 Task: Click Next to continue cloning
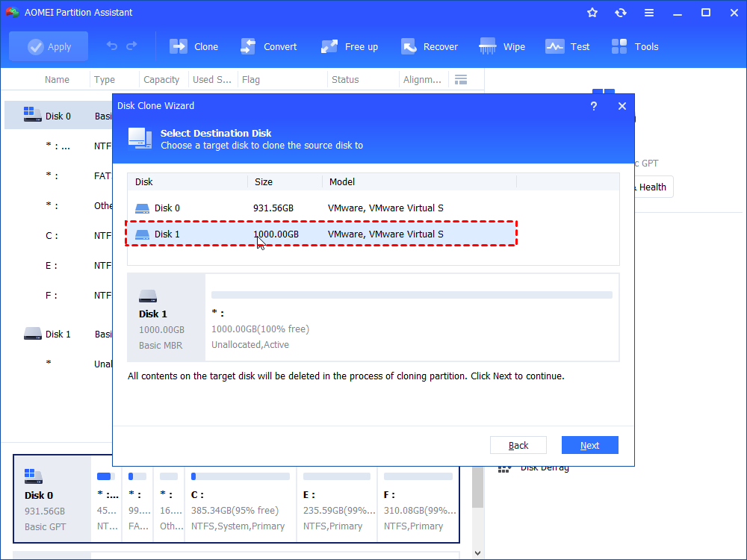pos(589,444)
